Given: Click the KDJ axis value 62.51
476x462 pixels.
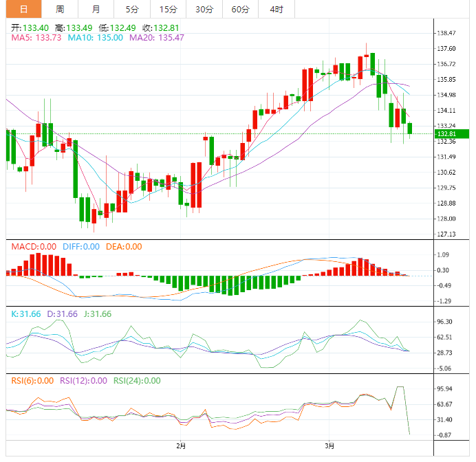Looking at the screenshot, I should 444,338.
